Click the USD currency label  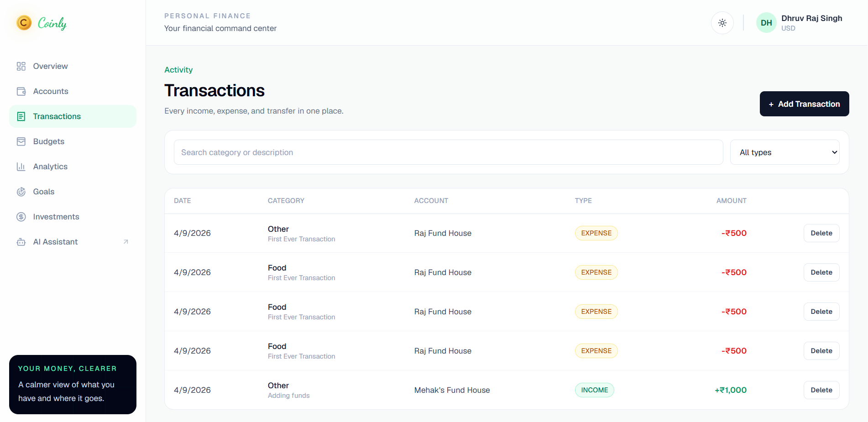tap(788, 28)
